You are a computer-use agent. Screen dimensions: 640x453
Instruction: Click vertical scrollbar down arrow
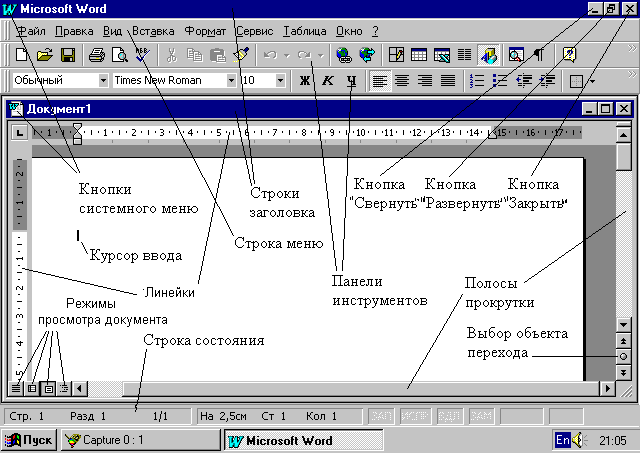(x=623, y=325)
